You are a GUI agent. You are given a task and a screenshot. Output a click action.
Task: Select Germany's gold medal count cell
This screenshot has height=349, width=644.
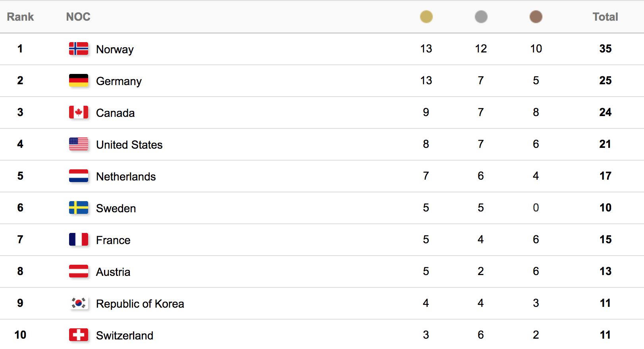click(x=426, y=80)
